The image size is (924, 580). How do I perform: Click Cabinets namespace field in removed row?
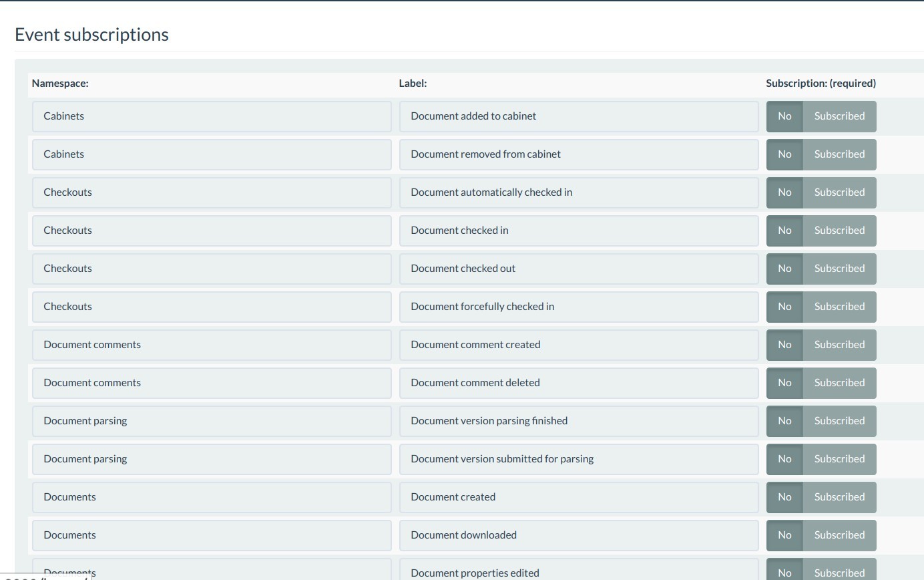212,154
